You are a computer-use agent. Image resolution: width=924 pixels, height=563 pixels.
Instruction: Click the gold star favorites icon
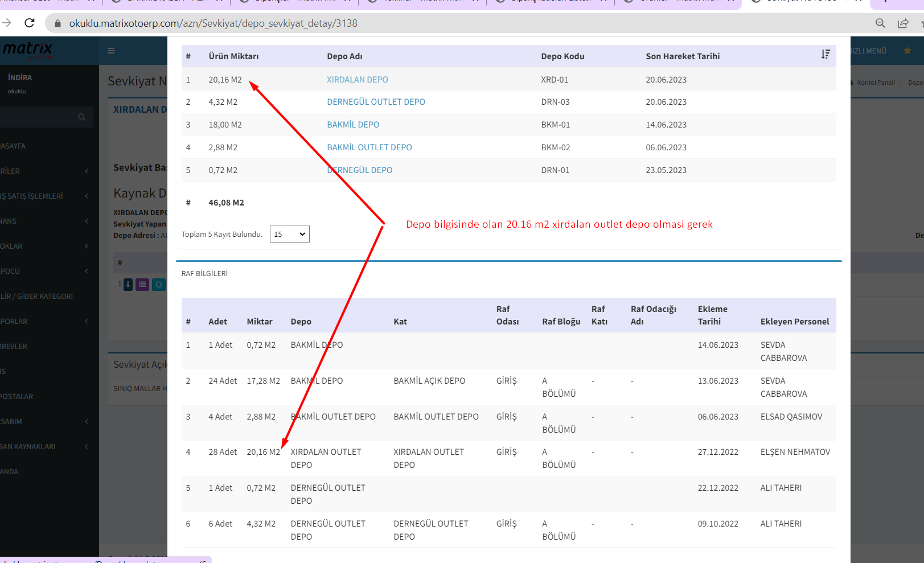[x=907, y=51]
